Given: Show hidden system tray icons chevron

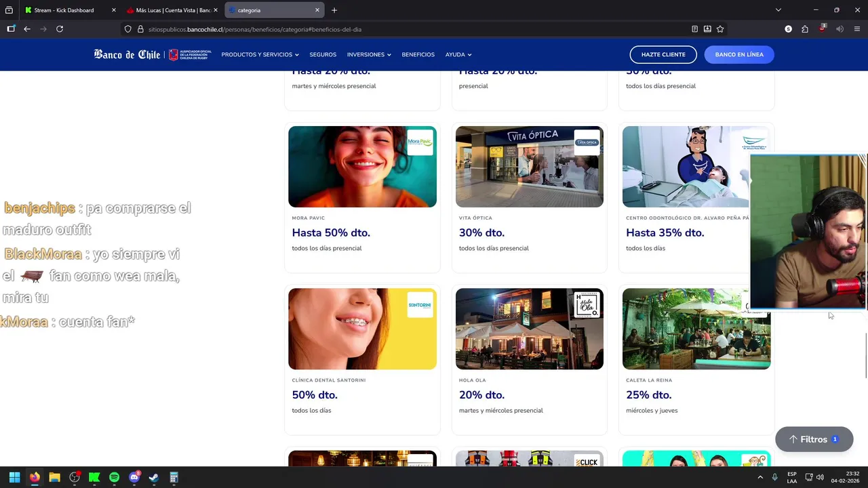Looking at the screenshot, I should [x=759, y=477].
